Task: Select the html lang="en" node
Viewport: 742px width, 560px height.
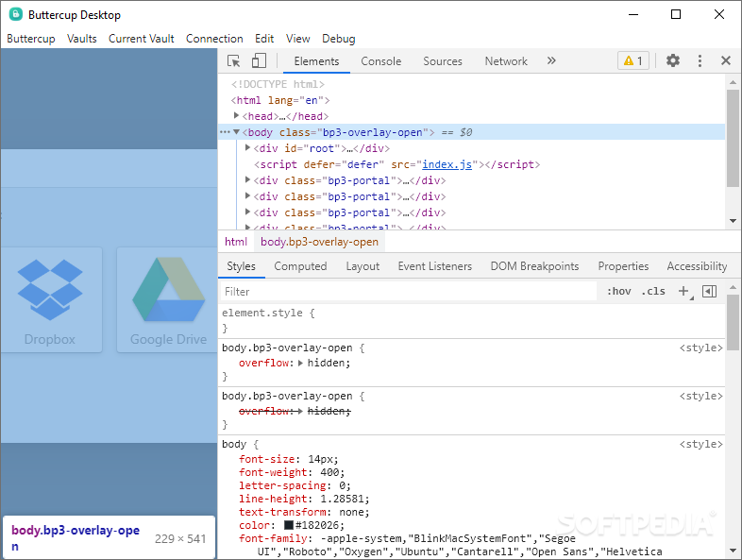Action: [x=280, y=100]
